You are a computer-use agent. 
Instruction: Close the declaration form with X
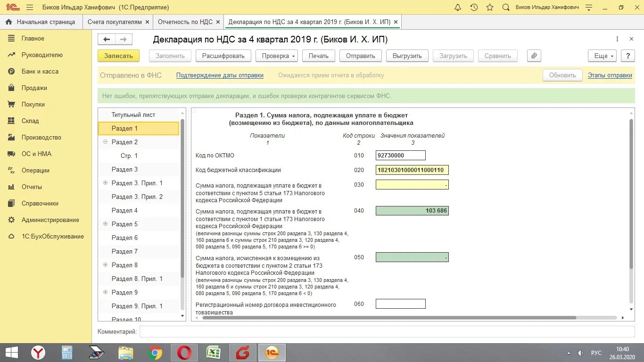click(631, 39)
